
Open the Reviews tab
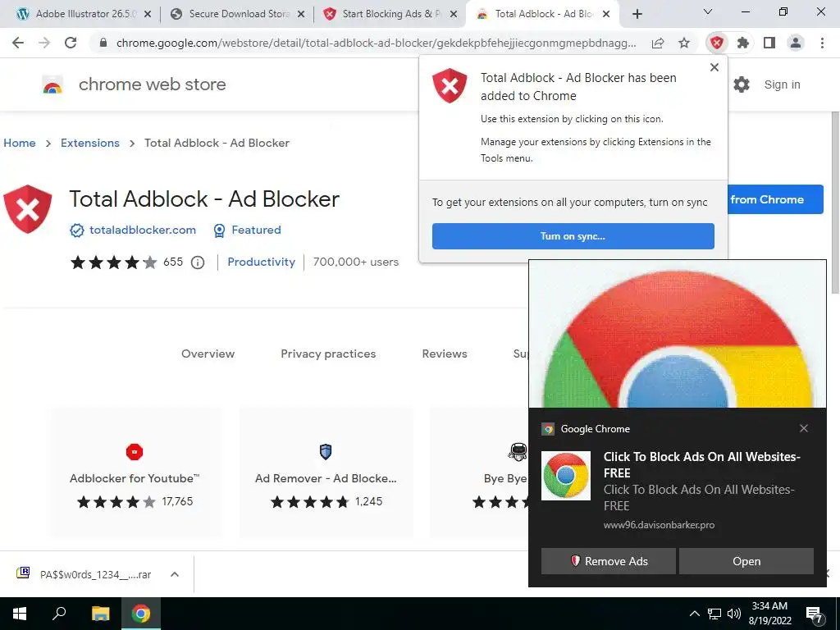point(445,354)
